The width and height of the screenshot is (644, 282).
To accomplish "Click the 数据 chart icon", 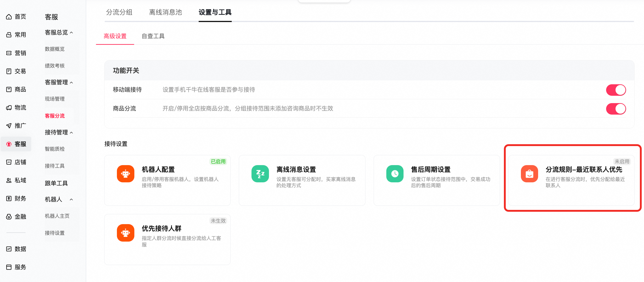I will pyautogui.click(x=9, y=249).
